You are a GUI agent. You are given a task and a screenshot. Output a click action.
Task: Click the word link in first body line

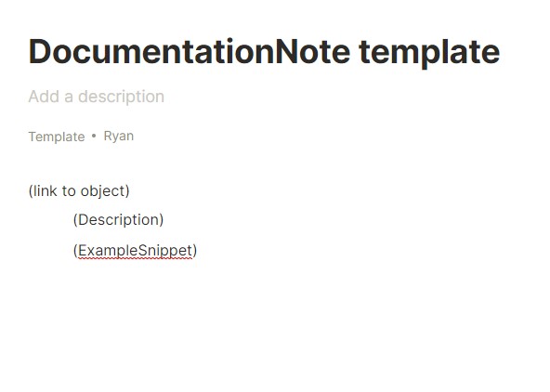(46, 190)
